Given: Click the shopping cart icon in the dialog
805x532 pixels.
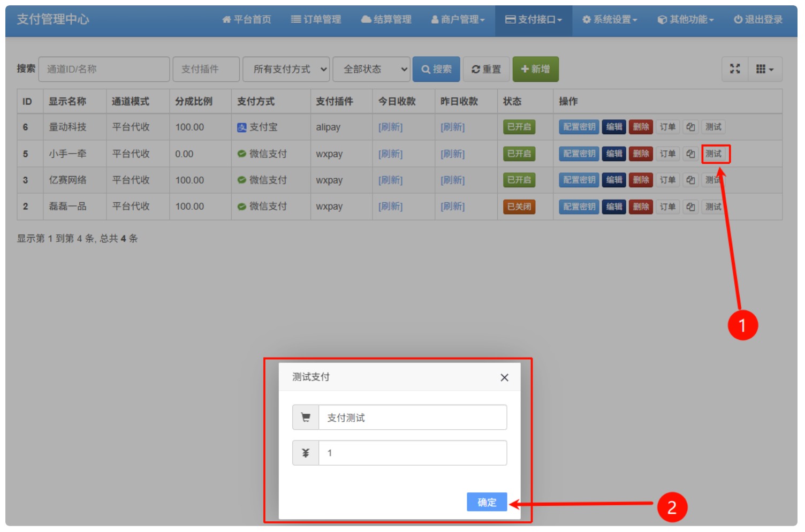Looking at the screenshot, I should [x=305, y=417].
